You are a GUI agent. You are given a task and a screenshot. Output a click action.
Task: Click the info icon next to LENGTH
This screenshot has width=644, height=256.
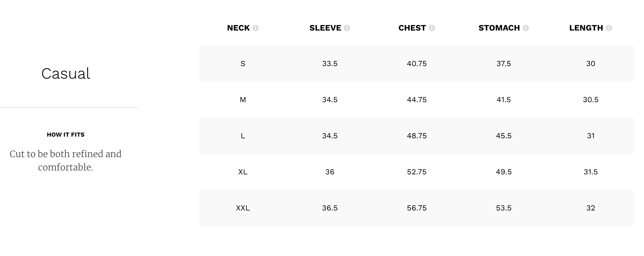(x=609, y=28)
